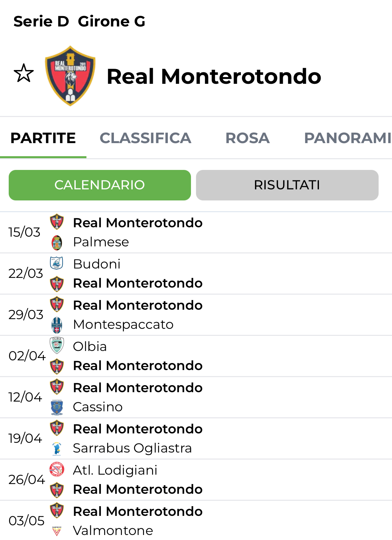Switch to the CLASSIFICA tab
Screen dimensions: 392x540
pyautogui.click(x=145, y=138)
